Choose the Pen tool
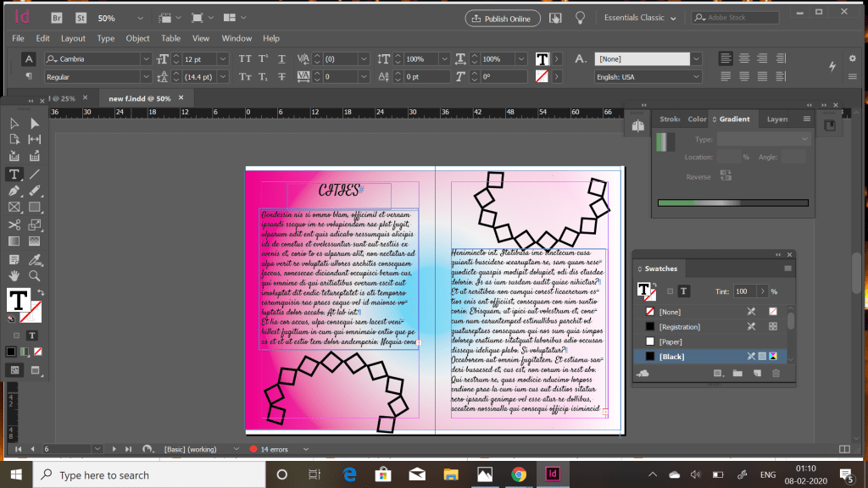868x488 pixels. tap(14, 191)
